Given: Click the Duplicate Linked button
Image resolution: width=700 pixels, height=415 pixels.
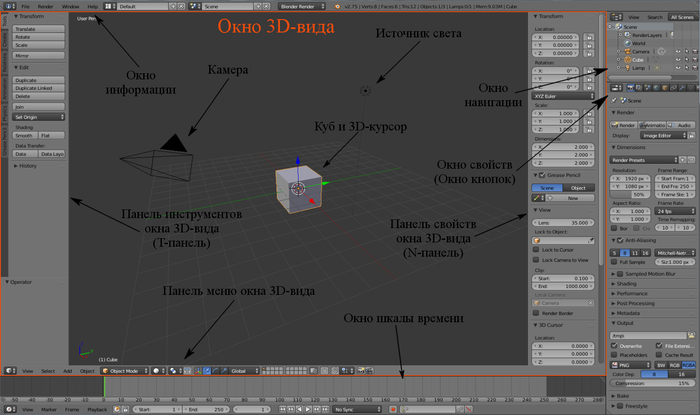Looking at the screenshot, I should coord(38,88).
